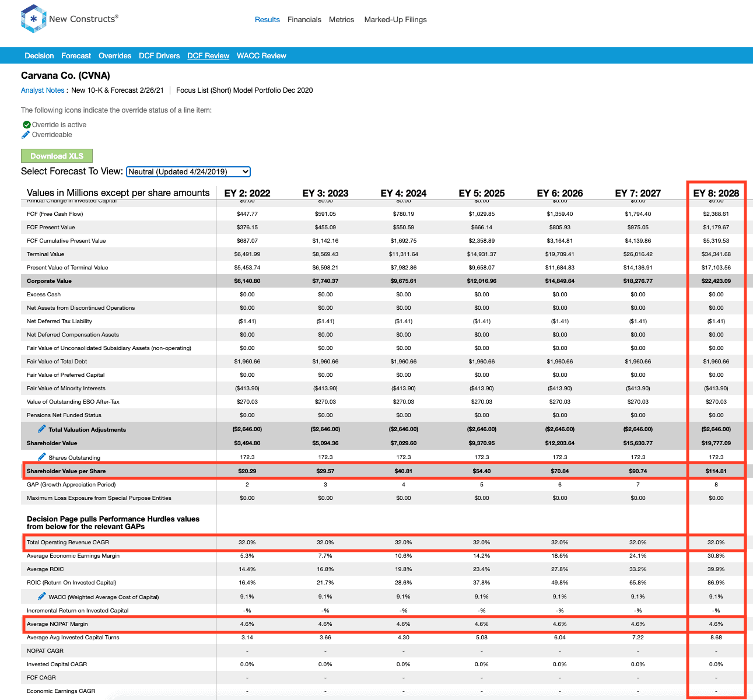Open the Results top navigation item
Screen dimensions: 753x700
point(267,20)
